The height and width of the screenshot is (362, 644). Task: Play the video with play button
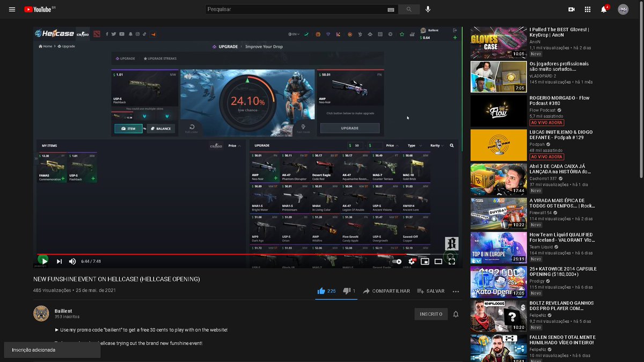43,261
